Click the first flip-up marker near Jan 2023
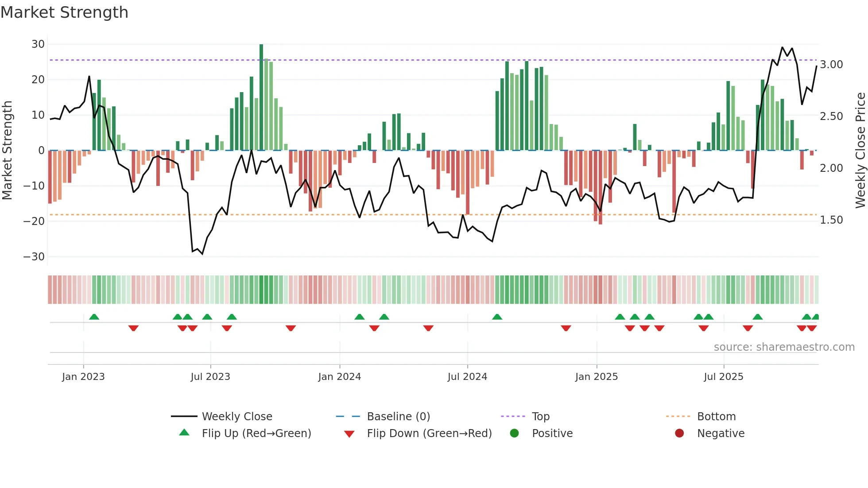Screen dimensions: 868x488 point(94,317)
